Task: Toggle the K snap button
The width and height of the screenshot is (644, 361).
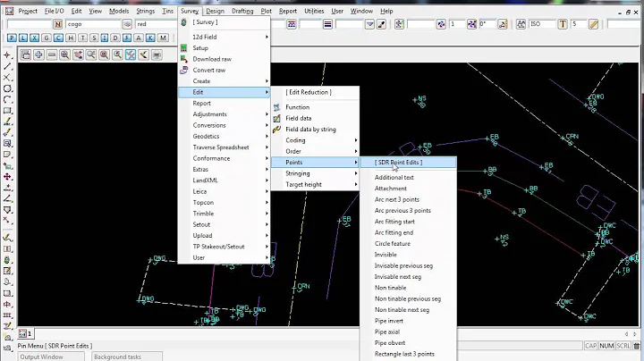Action: click(151, 38)
